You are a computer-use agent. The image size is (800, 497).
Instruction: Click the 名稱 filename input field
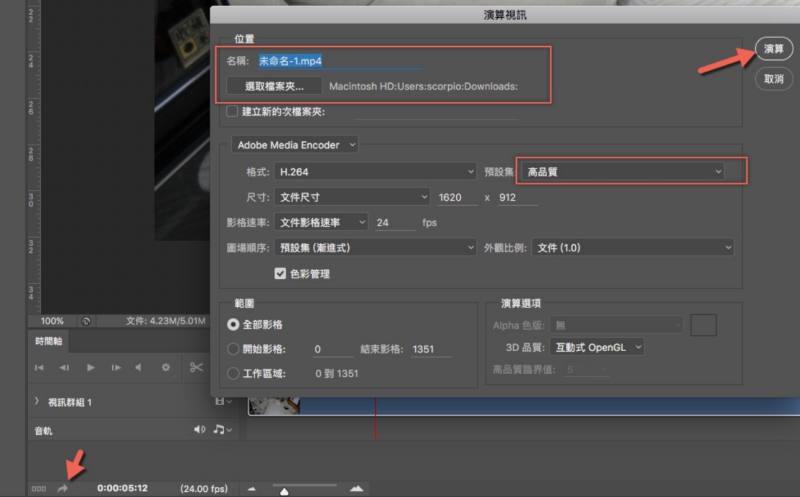click(400, 60)
